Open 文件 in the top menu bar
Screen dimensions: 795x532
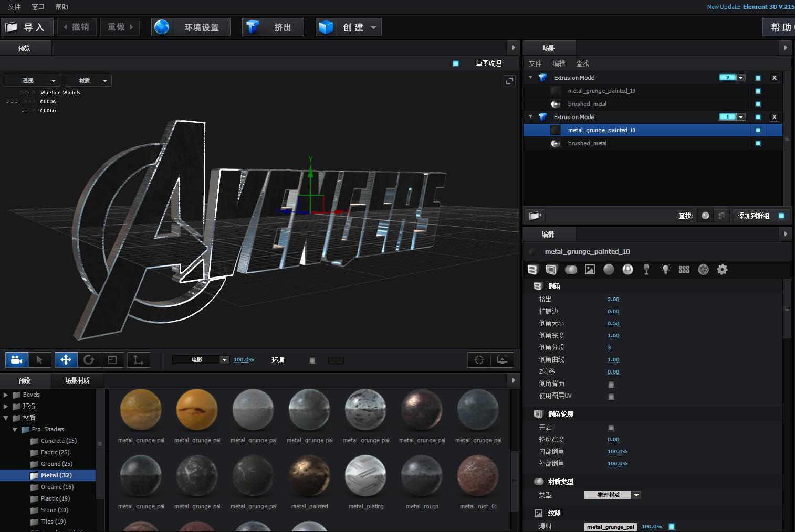pyautogui.click(x=14, y=7)
